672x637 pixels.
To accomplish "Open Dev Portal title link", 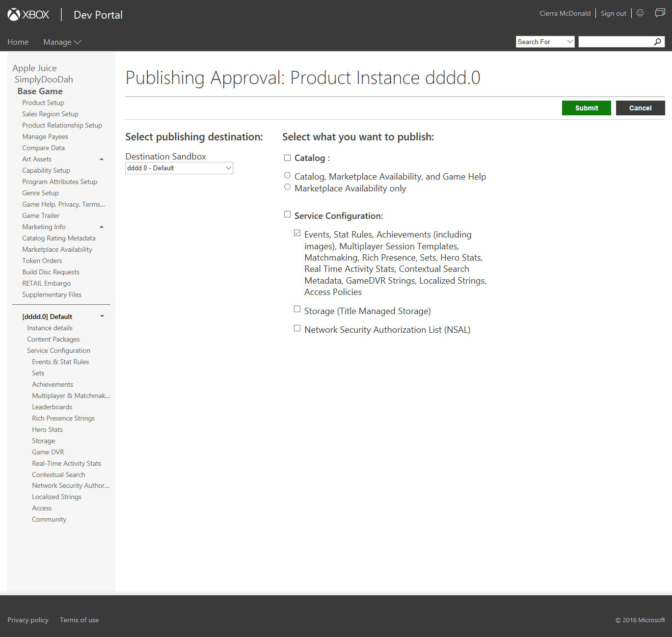I will [98, 15].
